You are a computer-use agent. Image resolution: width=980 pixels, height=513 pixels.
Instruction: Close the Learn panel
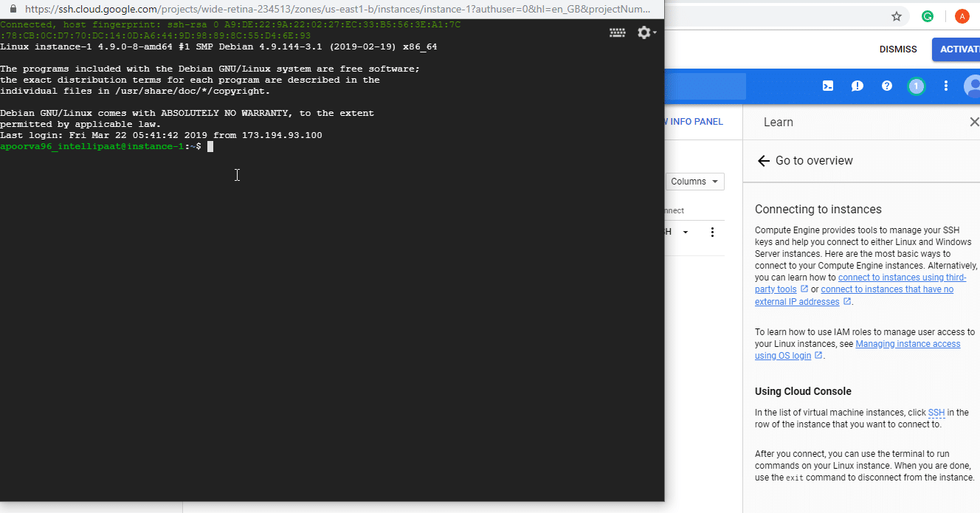[974, 122]
